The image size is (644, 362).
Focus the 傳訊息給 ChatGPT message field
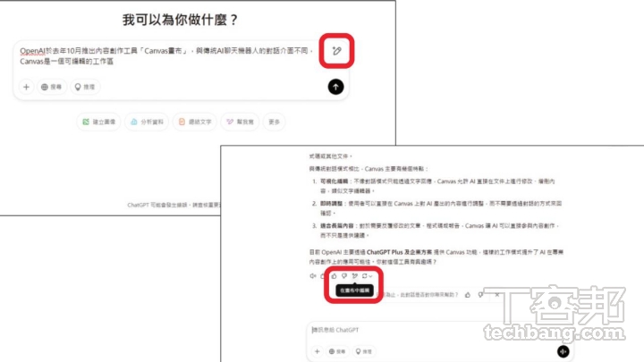[x=439, y=330]
